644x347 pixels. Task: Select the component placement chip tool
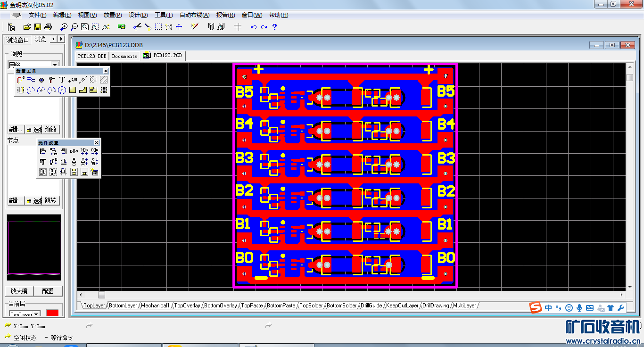tap(20, 90)
